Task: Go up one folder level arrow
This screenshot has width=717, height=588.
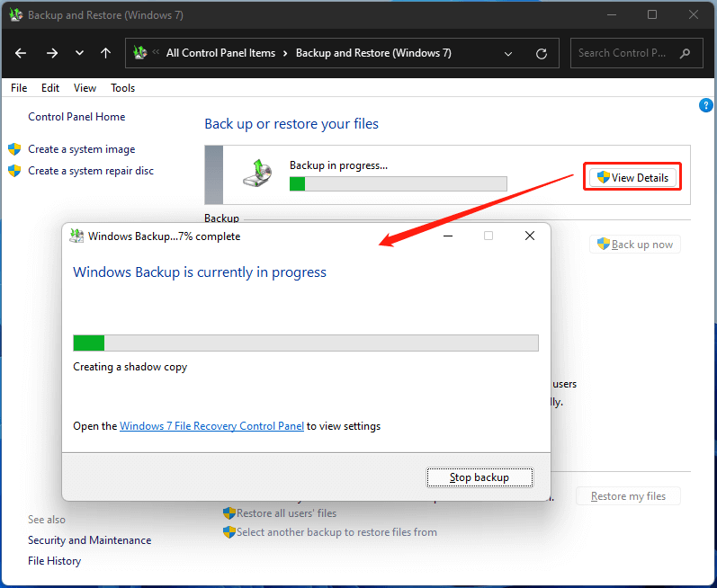Action: point(106,53)
